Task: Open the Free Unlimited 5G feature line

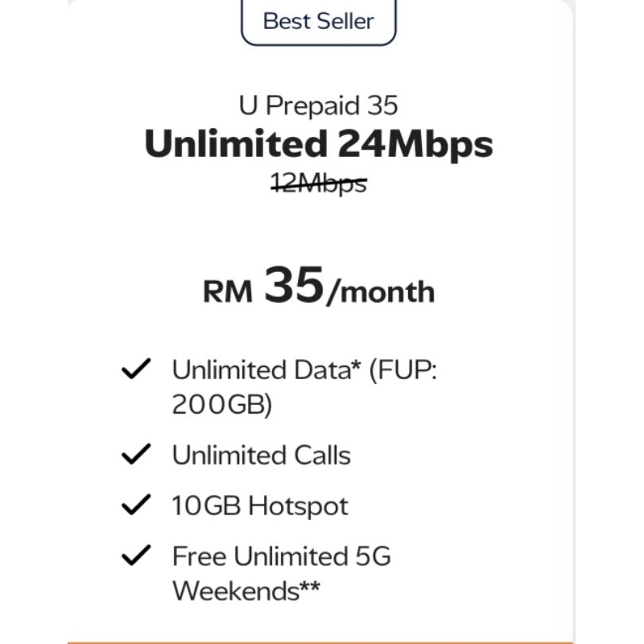Action: [x=281, y=556]
